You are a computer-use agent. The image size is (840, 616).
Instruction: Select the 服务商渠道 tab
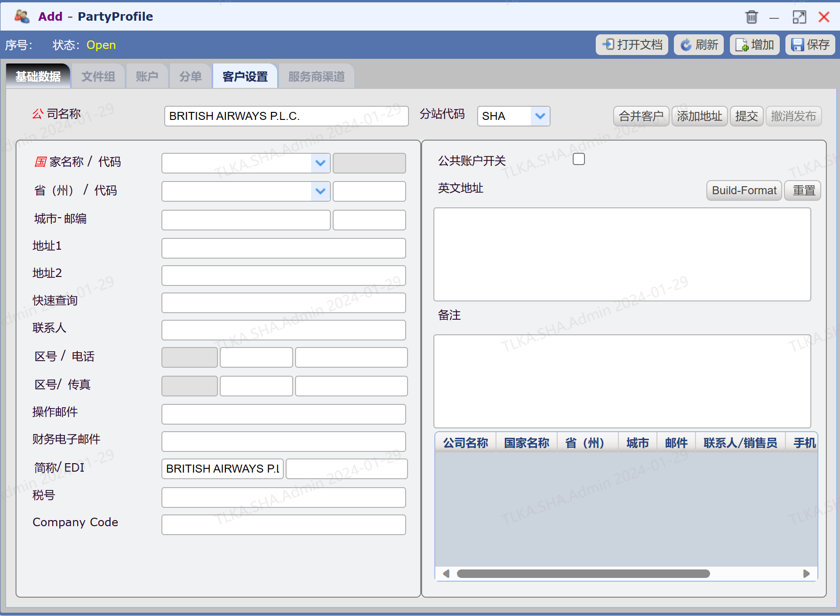click(316, 76)
